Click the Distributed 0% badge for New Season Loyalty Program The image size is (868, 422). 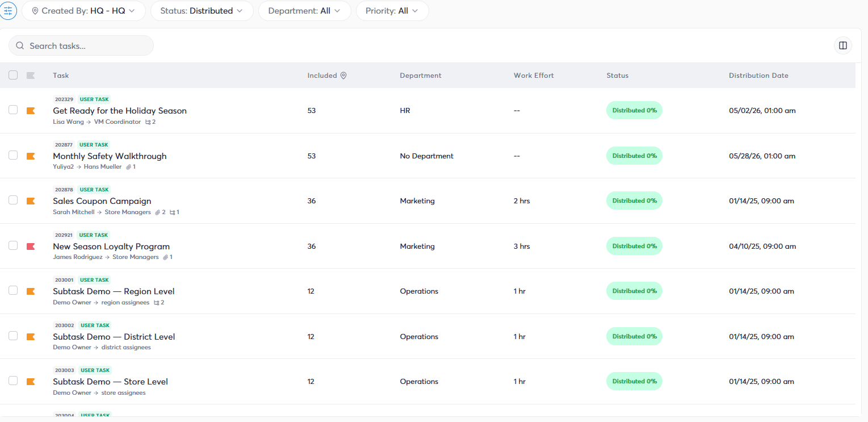coord(634,246)
